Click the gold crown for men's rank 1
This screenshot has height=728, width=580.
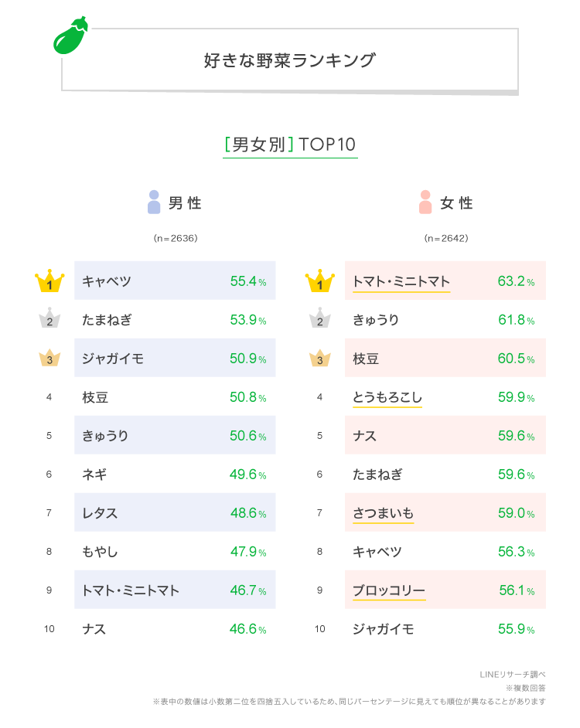point(49,282)
